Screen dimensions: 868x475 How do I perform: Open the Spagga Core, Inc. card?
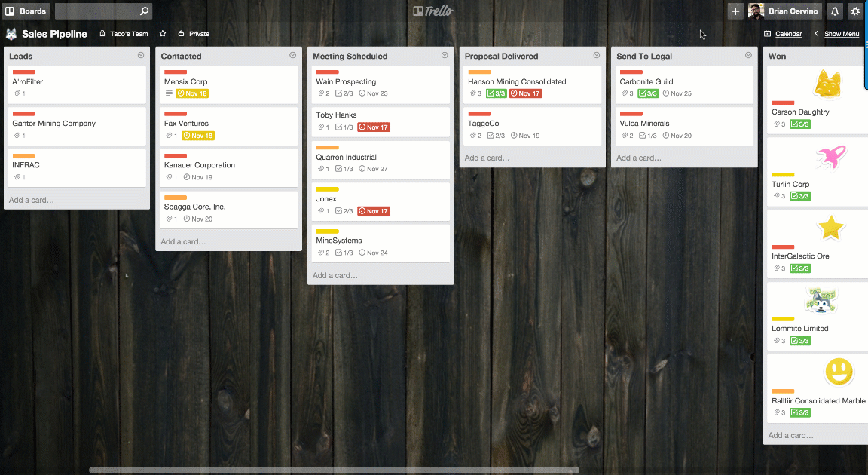click(228, 210)
